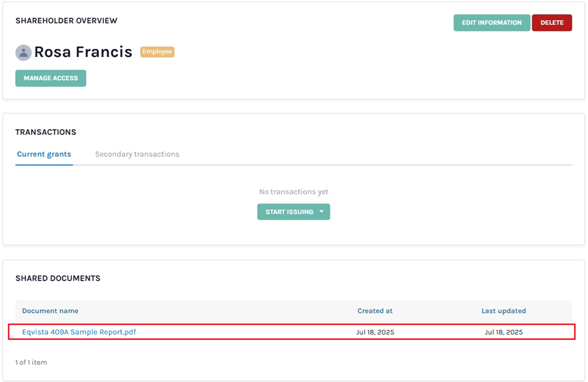
Task: Open Manage Access for Rosa Francis
Action: pyautogui.click(x=51, y=78)
